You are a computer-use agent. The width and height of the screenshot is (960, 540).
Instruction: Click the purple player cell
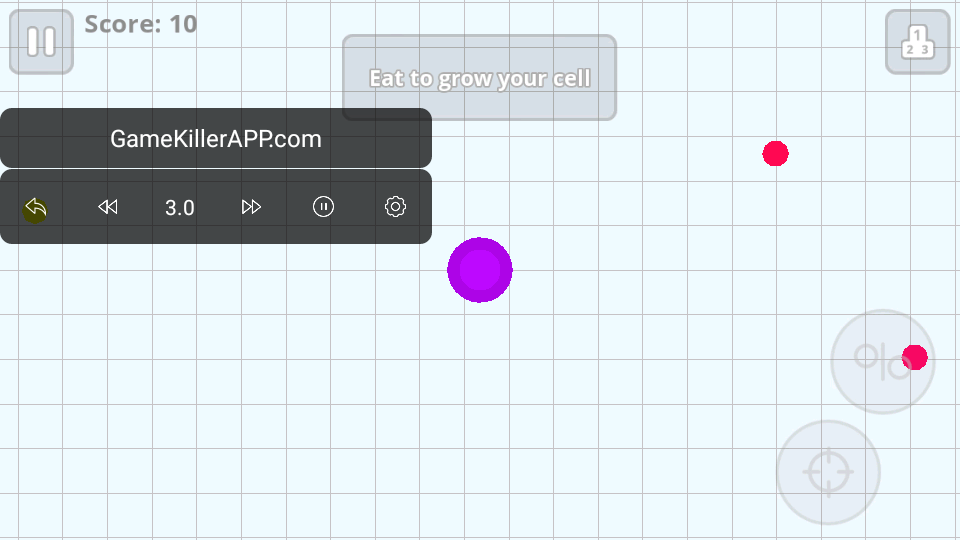tap(480, 270)
